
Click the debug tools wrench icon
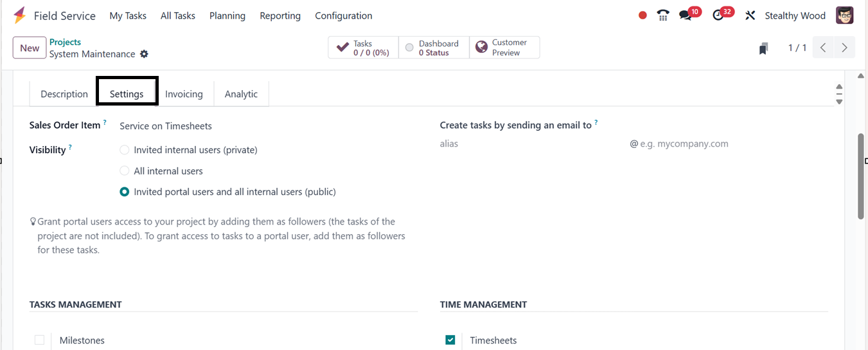(x=750, y=15)
